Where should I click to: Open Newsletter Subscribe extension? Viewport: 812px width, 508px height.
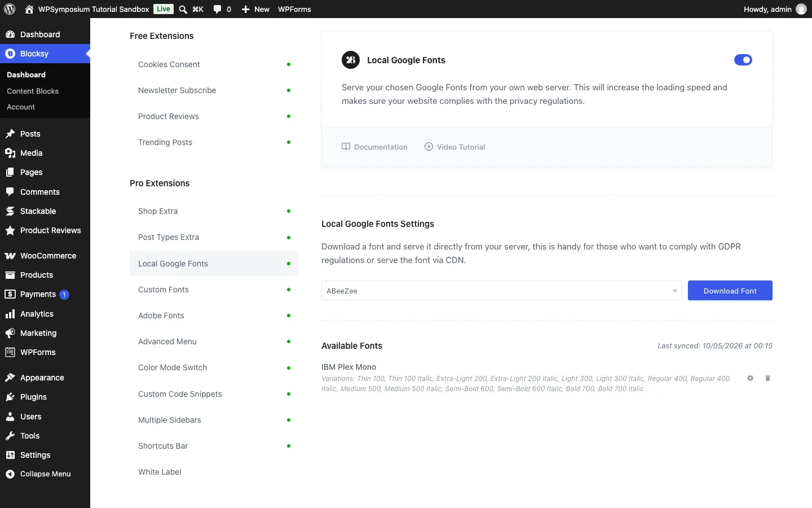(x=214, y=90)
